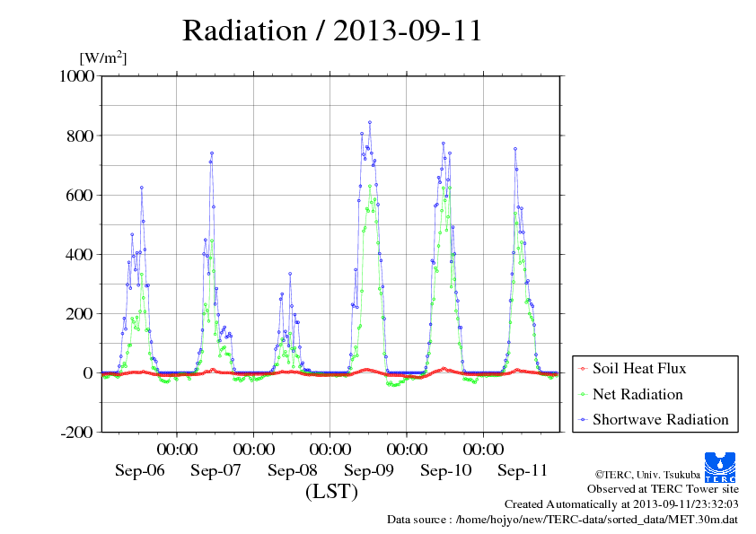Click the y-axis value -200

[x=77, y=433]
